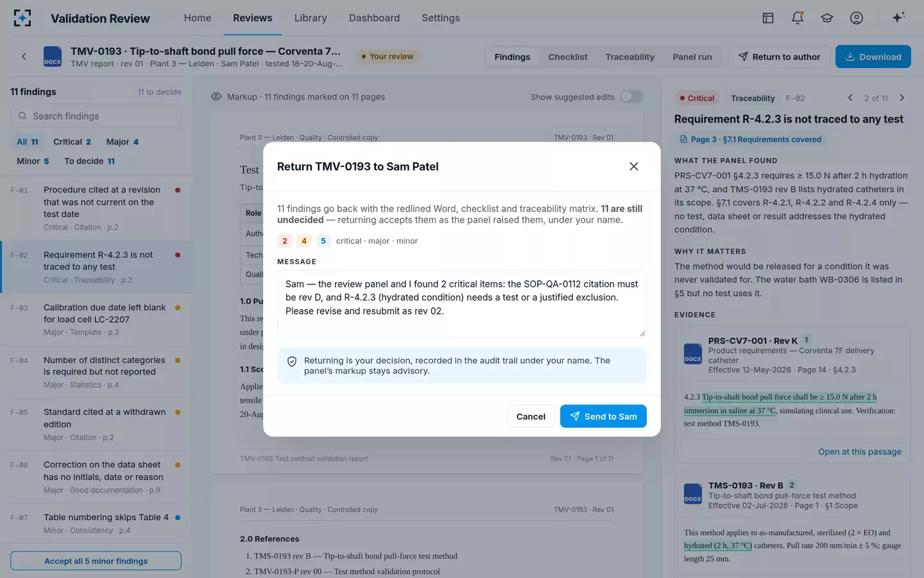
Task: Click the shield icon in the dialog notice
Action: point(292,362)
